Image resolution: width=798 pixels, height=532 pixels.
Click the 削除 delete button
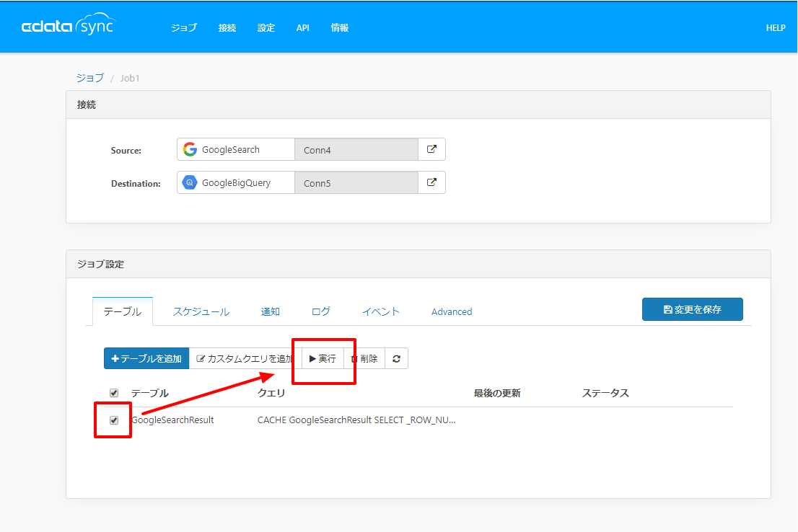365,358
